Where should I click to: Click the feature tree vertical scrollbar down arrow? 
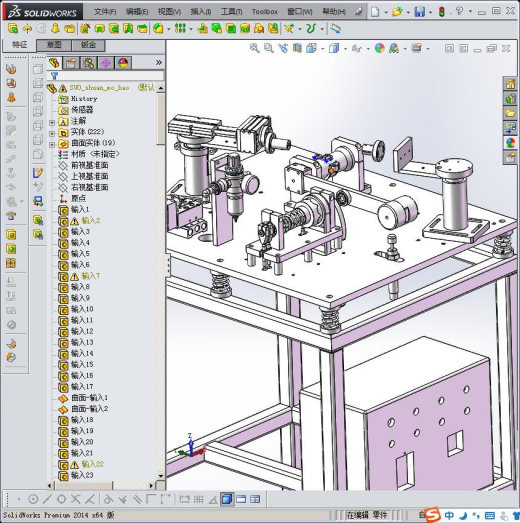(x=161, y=476)
